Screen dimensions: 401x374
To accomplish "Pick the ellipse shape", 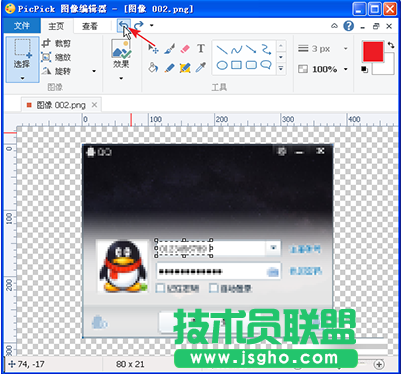I will (222, 65).
